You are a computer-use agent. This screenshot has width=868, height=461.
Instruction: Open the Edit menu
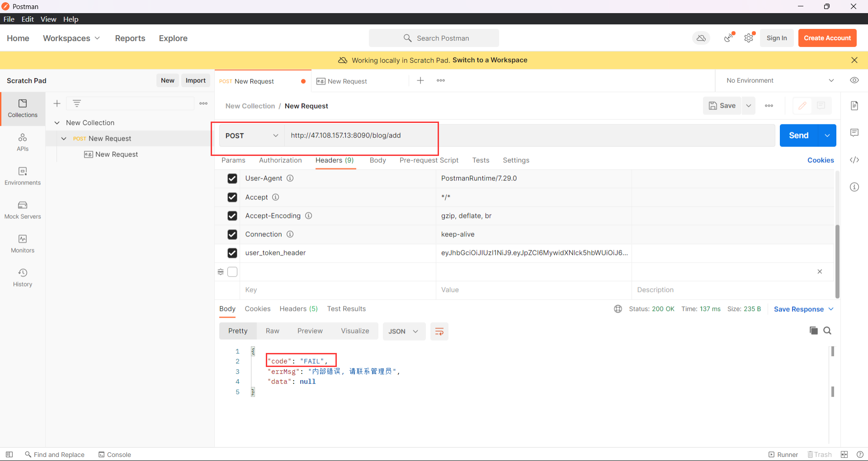pos(28,19)
